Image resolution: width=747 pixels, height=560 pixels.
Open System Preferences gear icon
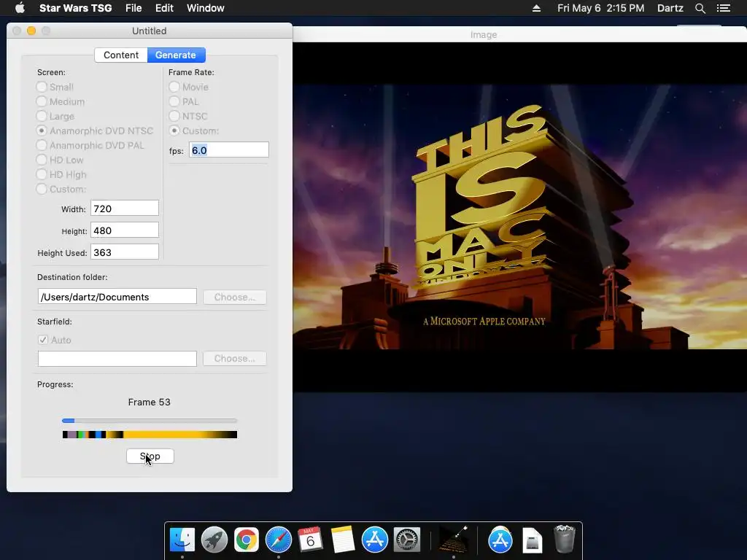coord(407,540)
